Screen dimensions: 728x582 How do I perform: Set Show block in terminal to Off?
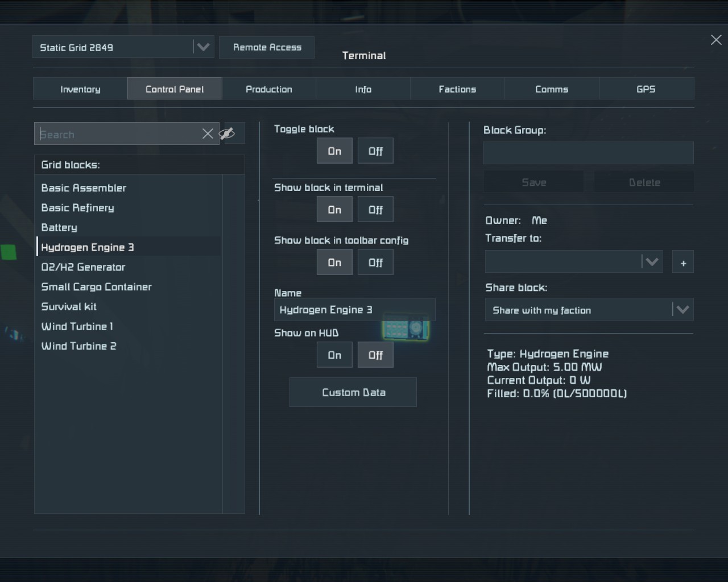[x=375, y=210]
